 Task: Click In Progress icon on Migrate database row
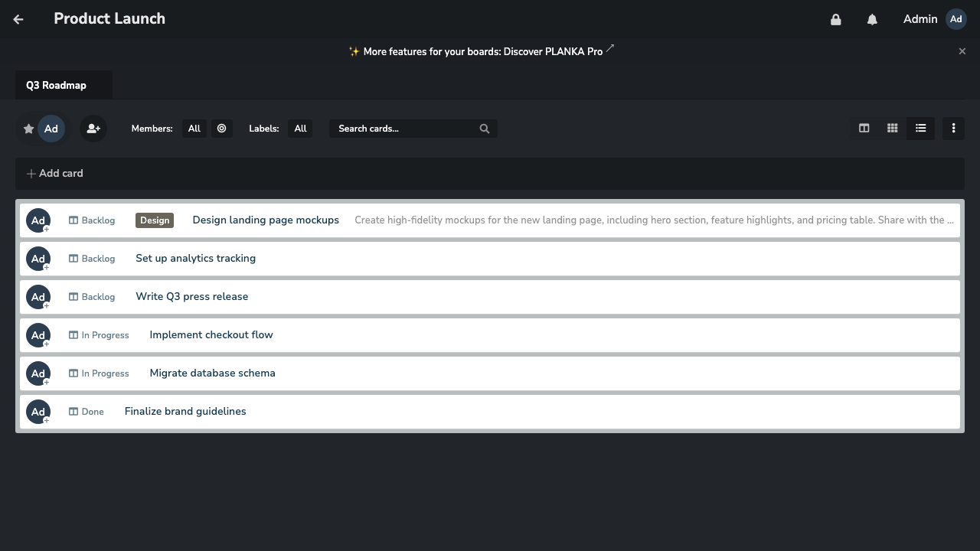[73, 373]
